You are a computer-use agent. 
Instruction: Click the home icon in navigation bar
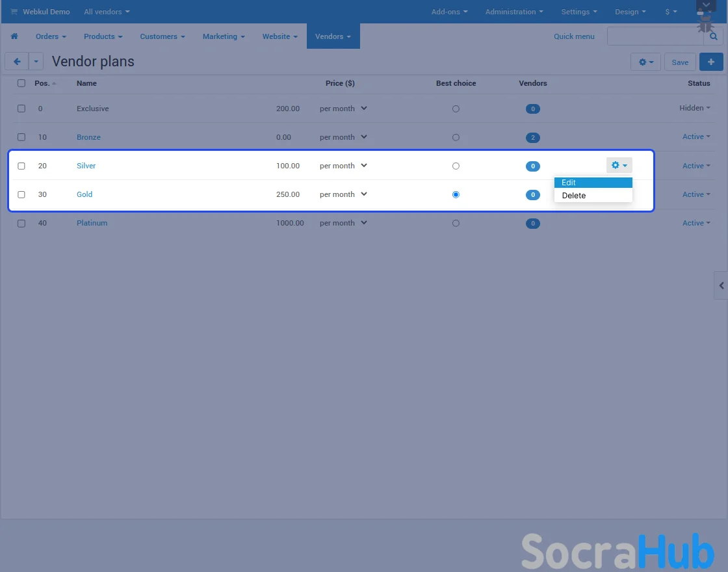14,36
